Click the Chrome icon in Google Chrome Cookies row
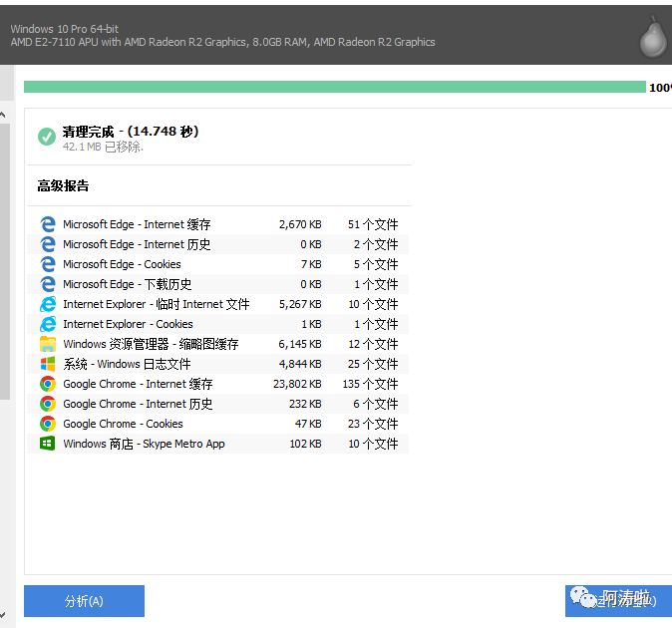Viewport: 672px width, 628px height. click(x=48, y=424)
